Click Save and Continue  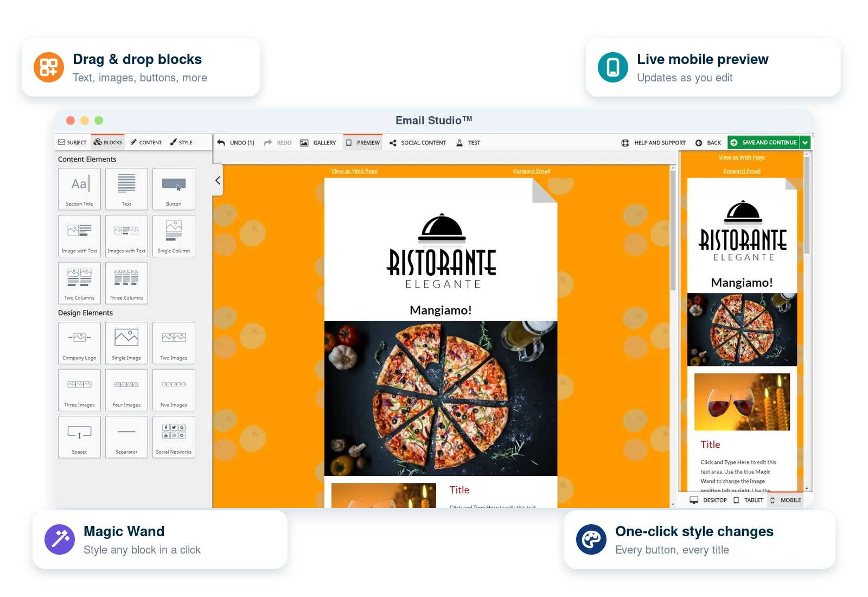[764, 143]
